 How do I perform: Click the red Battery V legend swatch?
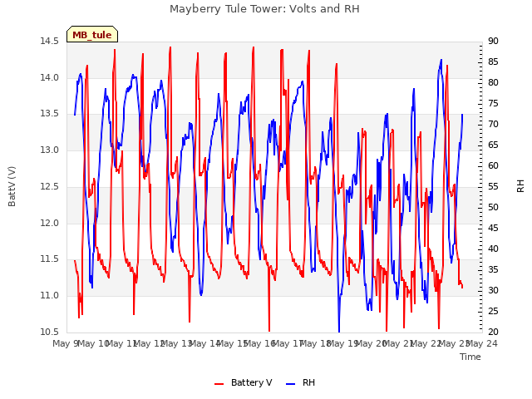219,384
